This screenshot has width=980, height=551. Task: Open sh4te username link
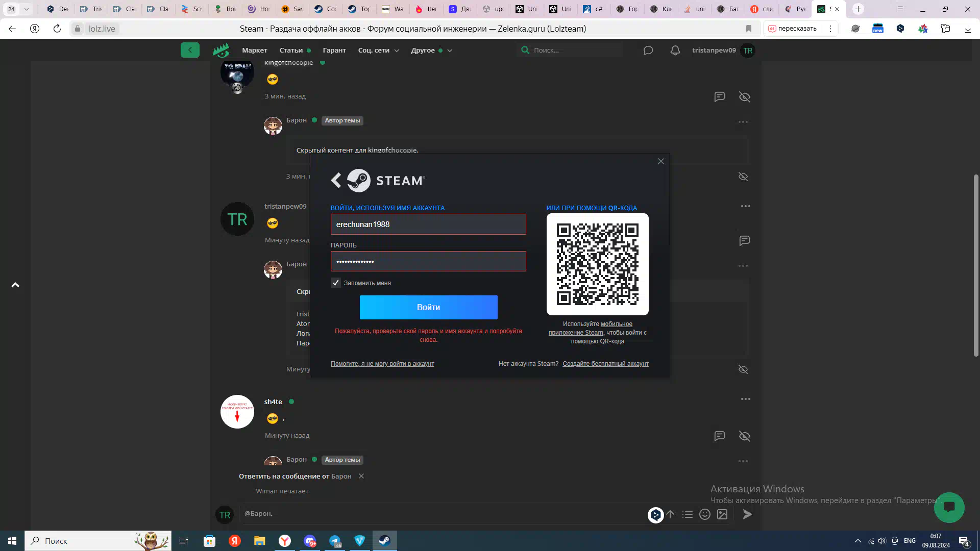(273, 402)
